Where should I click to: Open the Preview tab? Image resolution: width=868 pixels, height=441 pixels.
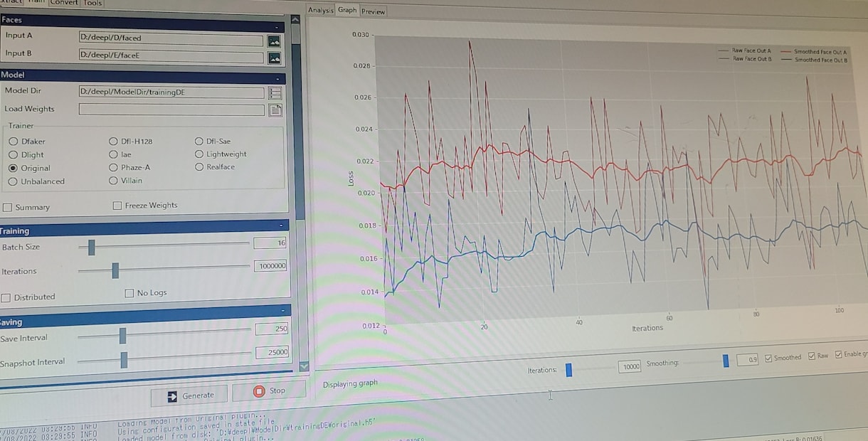[x=373, y=11]
